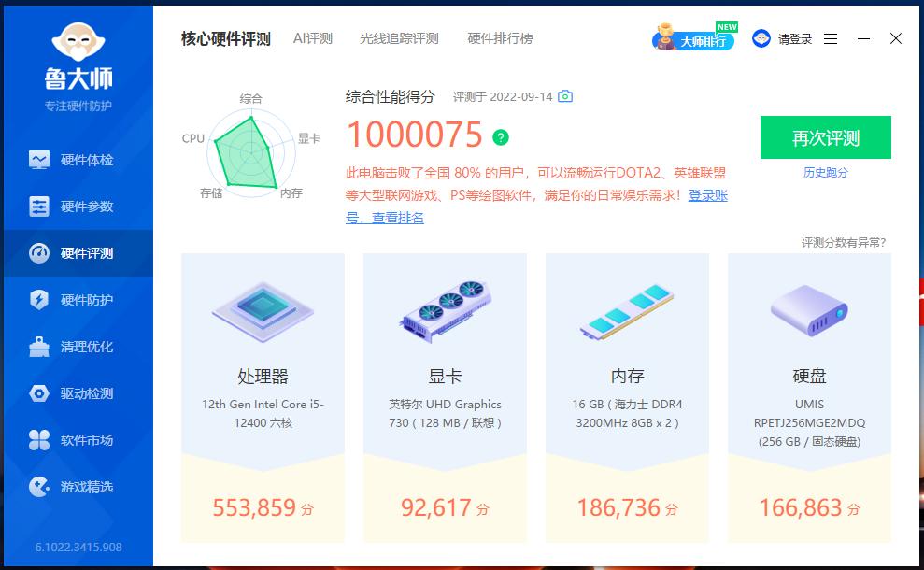Screen dimensions: 924x570
Task: Click the performance radar chart
Action: [x=250, y=152]
